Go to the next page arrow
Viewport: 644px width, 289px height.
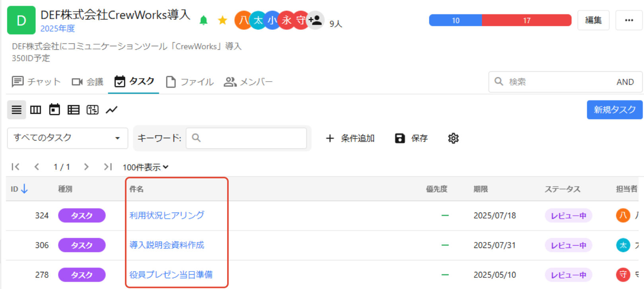(x=86, y=167)
